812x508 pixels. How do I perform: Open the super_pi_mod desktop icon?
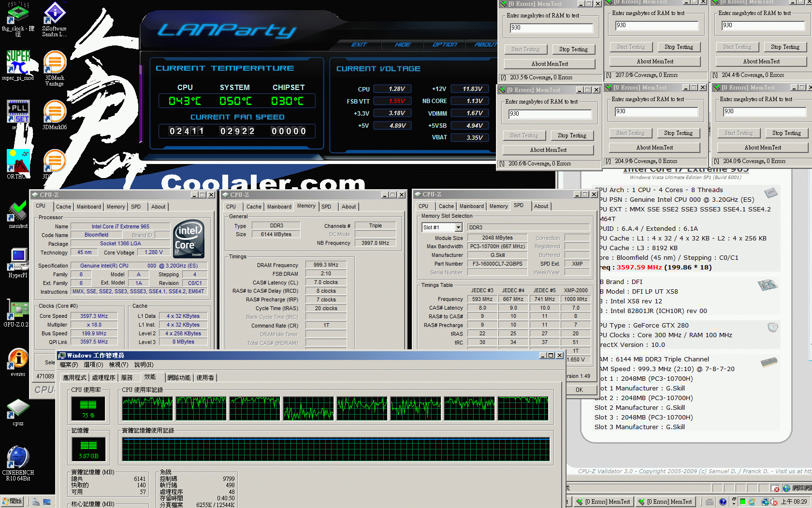point(18,65)
